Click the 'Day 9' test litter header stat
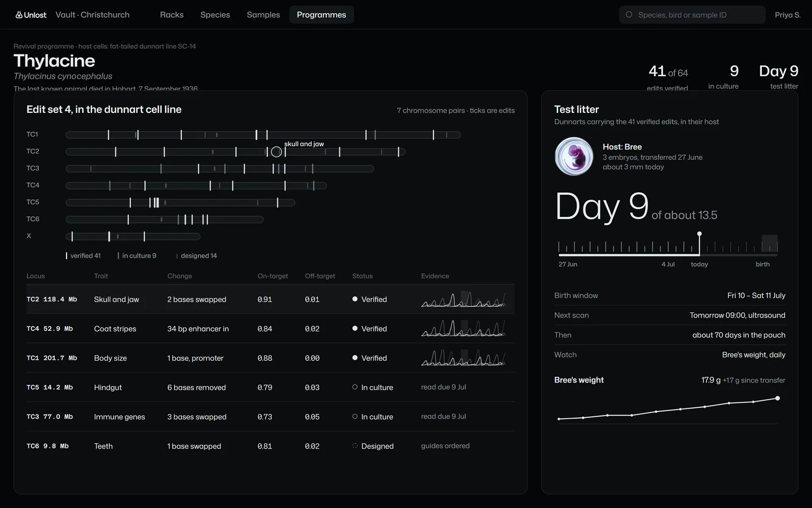This screenshot has width=812, height=508. point(779,77)
